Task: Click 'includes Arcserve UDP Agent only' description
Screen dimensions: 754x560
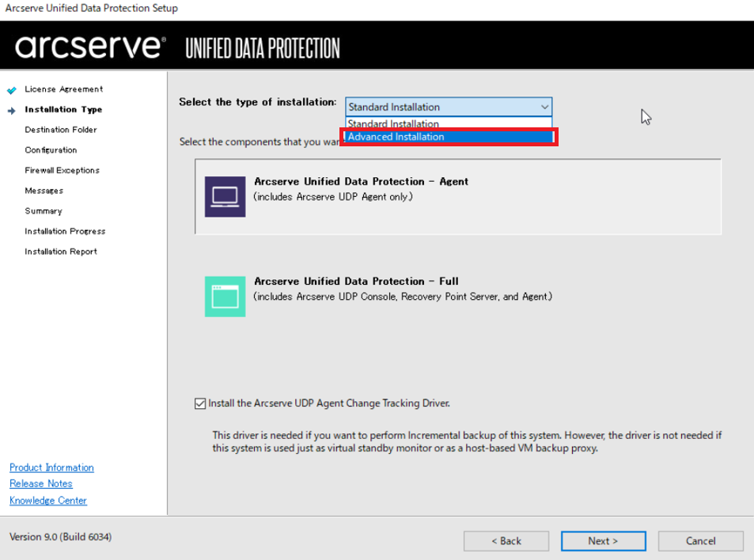Action: click(x=333, y=197)
